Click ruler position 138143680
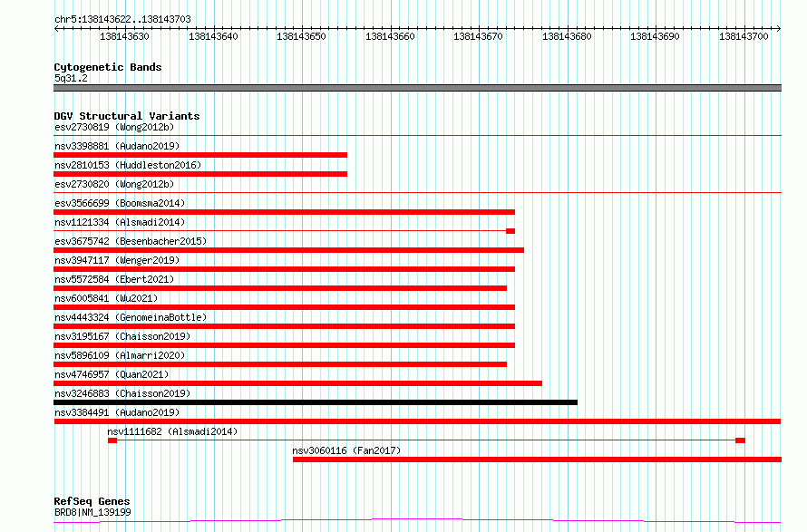Image resolution: width=807 pixels, height=532 pixels. [x=567, y=36]
